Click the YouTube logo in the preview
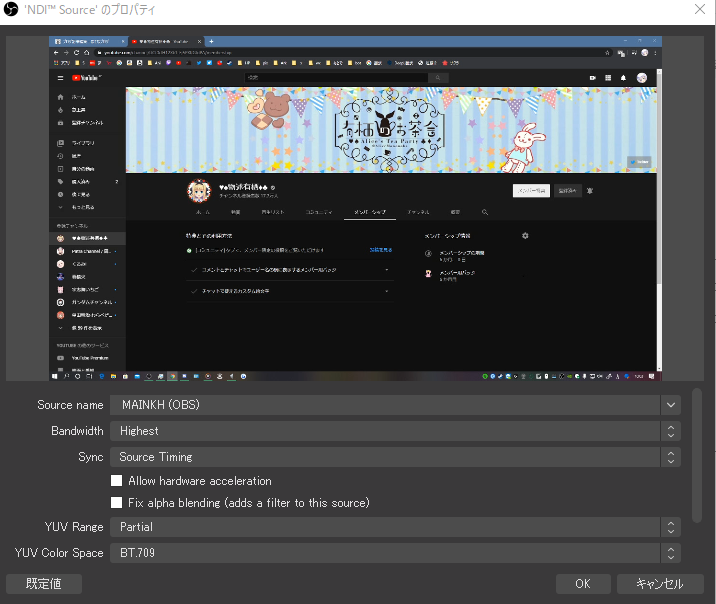Image resolution: width=716 pixels, height=604 pixels. tap(86, 78)
